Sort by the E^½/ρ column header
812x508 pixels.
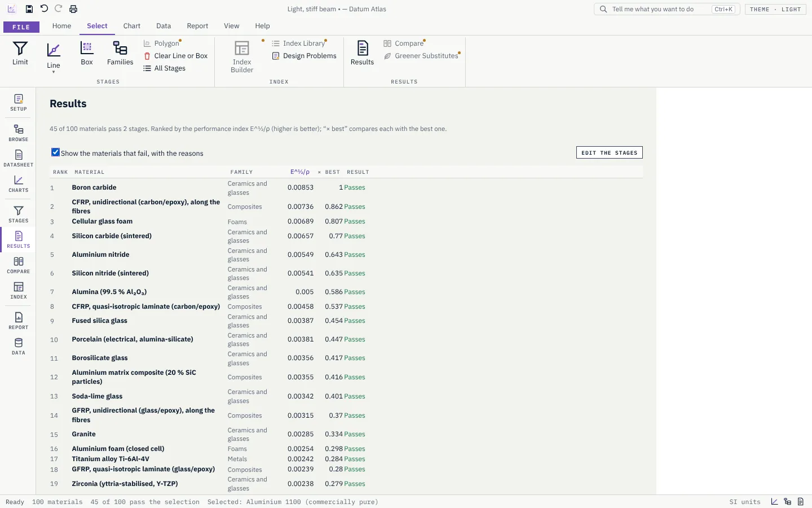(300, 172)
